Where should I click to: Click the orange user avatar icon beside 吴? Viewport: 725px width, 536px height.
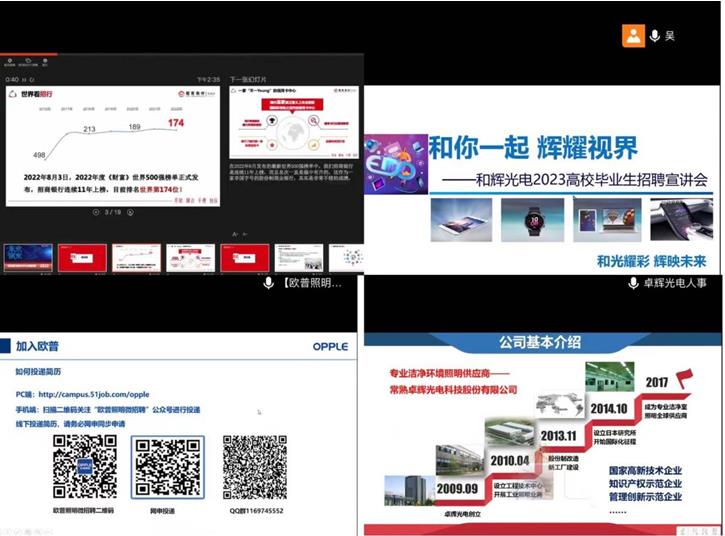point(633,36)
